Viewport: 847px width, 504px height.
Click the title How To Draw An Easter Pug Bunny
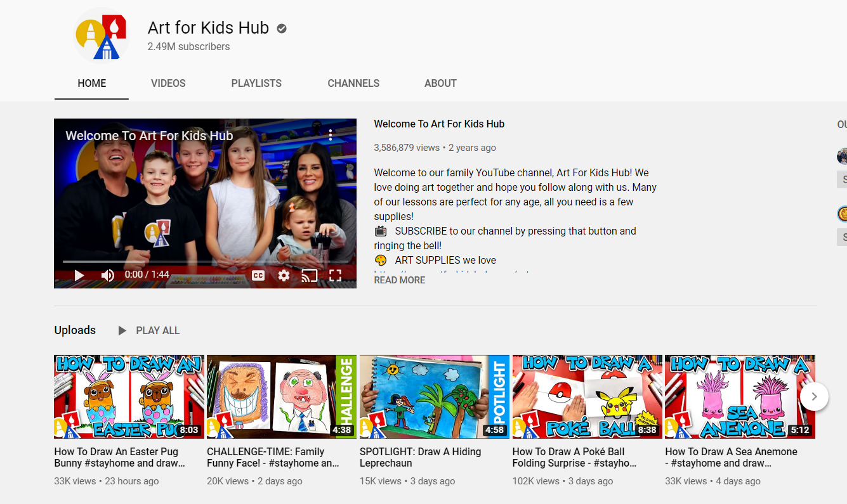click(120, 457)
